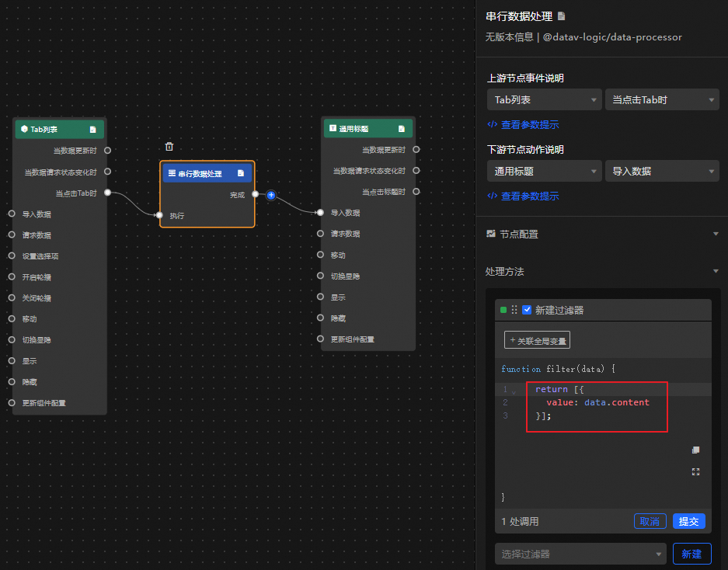Select the 通用标题 node header
Viewport: 728px width, 570px height.
click(368, 129)
